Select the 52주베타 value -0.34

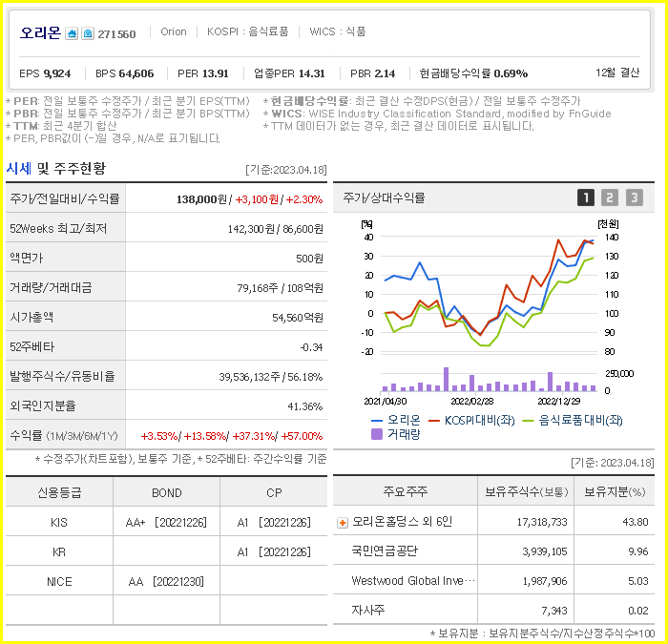pyautogui.click(x=311, y=347)
